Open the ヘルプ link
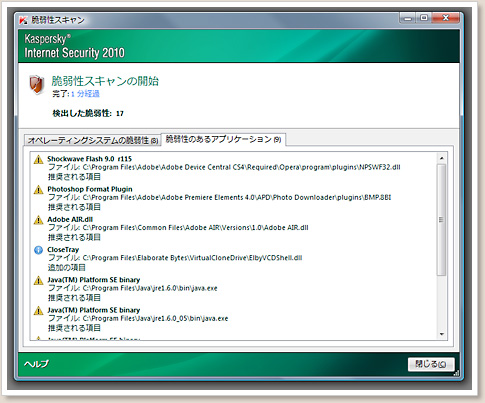 tap(36, 364)
